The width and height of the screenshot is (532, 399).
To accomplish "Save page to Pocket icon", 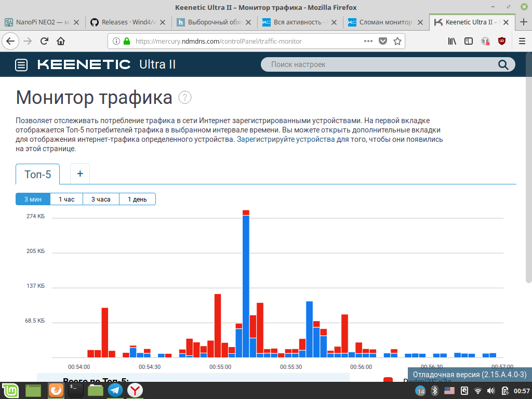I will (x=383, y=41).
